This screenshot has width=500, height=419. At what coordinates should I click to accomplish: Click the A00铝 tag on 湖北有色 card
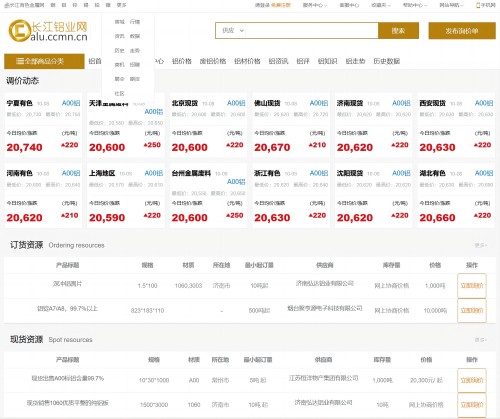pos(484,173)
